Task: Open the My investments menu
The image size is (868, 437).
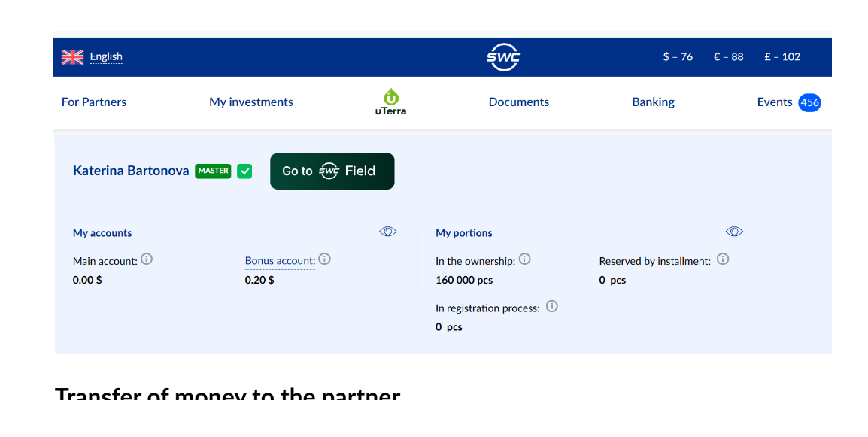Action: 250,102
